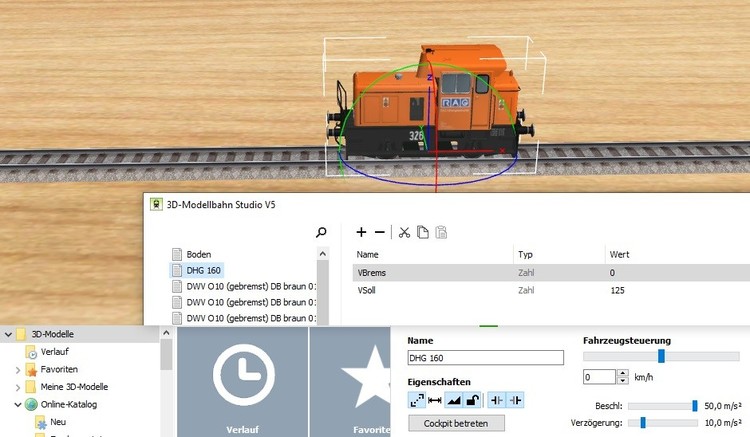This screenshot has width=750, height=437.
Task: Select DHG 160 in the object list
Action: pyautogui.click(x=203, y=271)
